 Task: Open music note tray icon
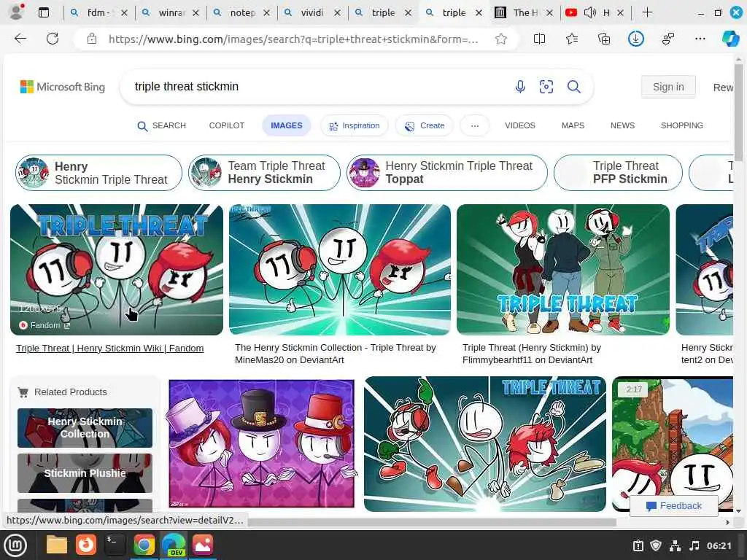coord(694,545)
